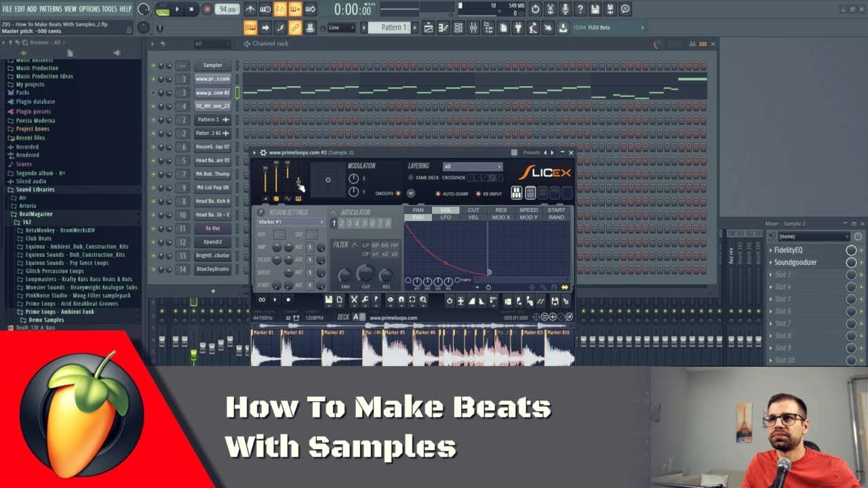
Task: Start playback with the main Play button
Action: [177, 9]
